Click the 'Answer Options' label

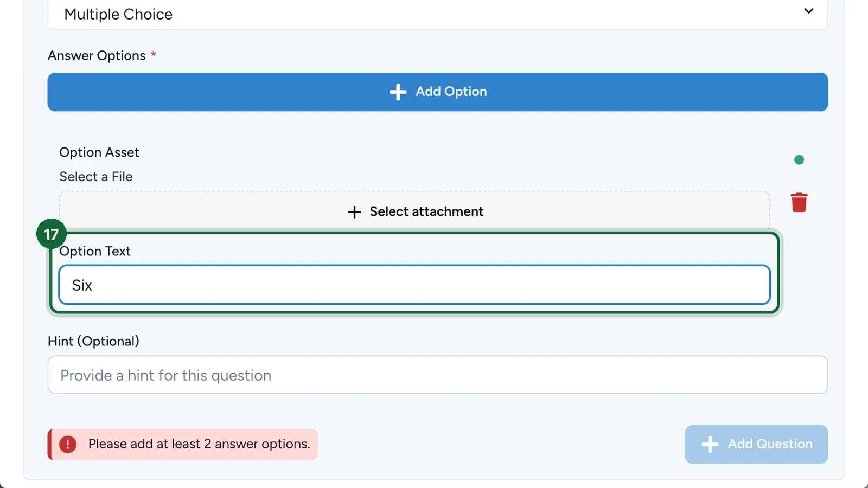[x=97, y=56]
